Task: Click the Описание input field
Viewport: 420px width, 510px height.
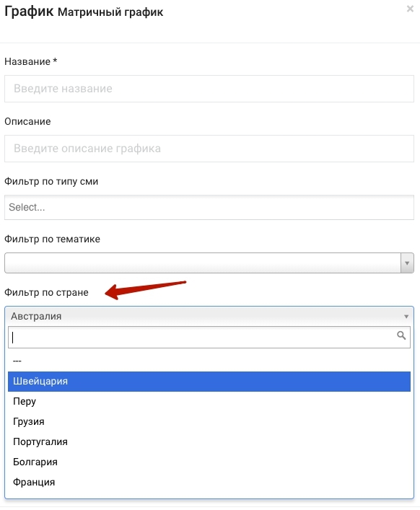Action: tap(209, 149)
